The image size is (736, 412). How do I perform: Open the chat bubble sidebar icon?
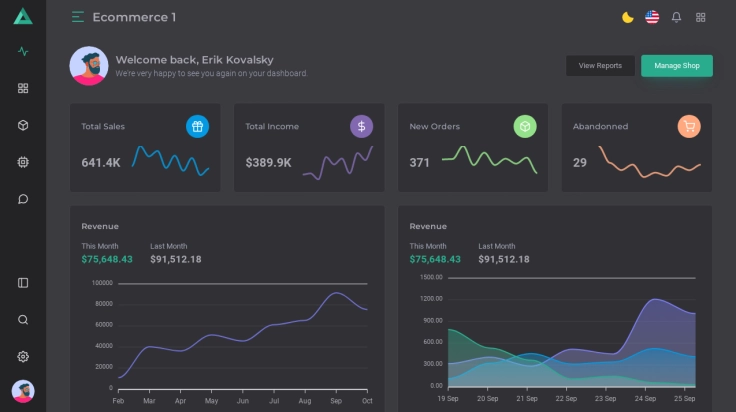(23, 199)
